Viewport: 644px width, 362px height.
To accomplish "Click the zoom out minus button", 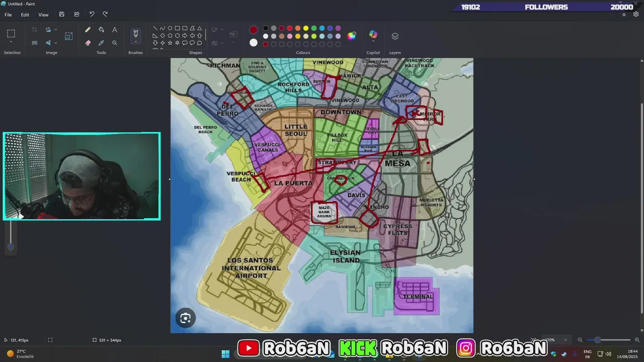I will tap(580, 340).
